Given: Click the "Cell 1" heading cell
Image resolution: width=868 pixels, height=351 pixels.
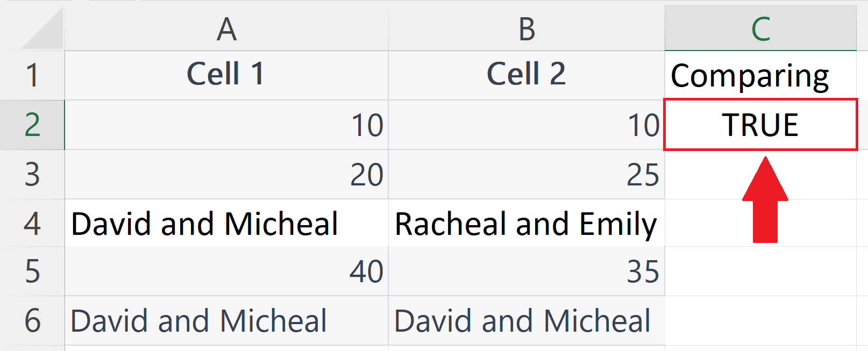Looking at the screenshot, I should [226, 75].
